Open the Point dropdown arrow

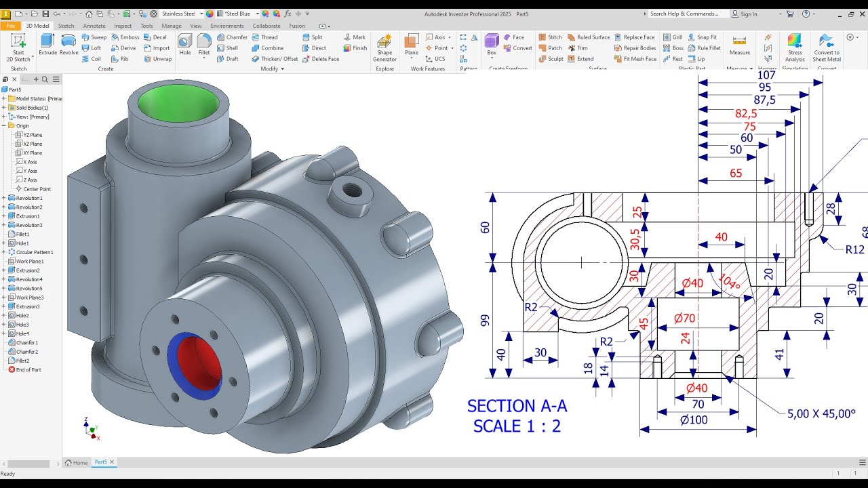point(452,48)
